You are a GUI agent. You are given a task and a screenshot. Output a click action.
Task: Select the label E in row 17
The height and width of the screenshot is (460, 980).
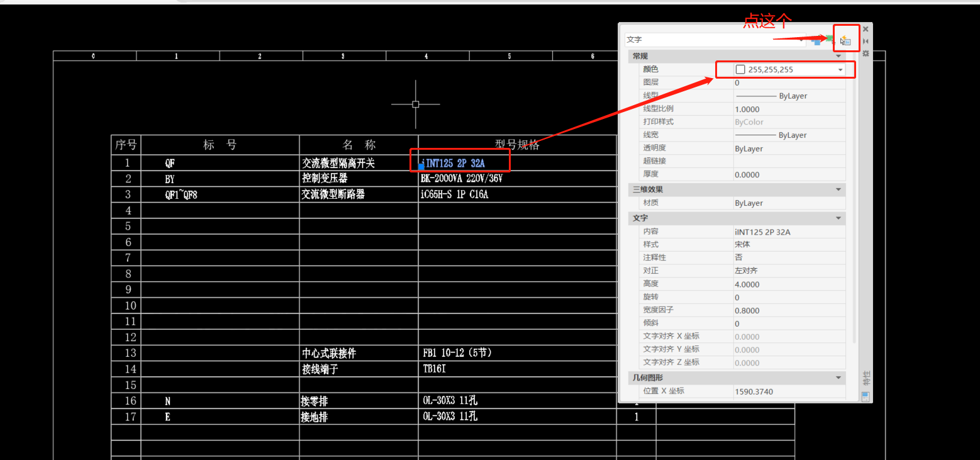pos(168,417)
